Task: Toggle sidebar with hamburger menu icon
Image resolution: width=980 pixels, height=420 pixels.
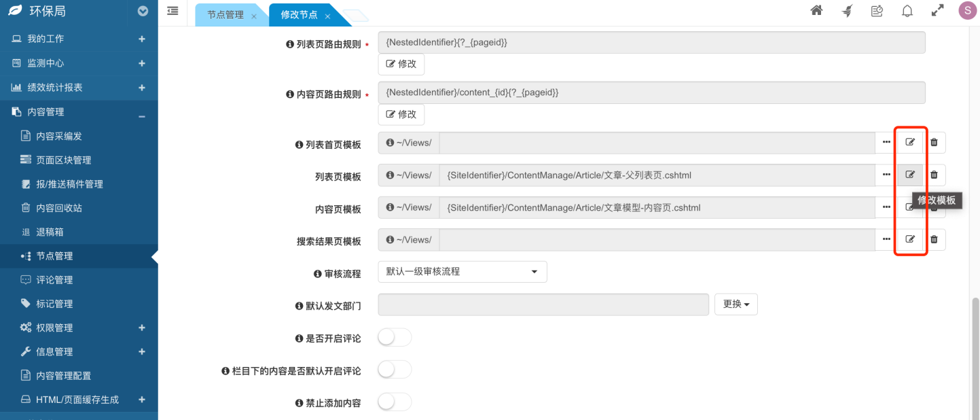Action: click(x=173, y=11)
